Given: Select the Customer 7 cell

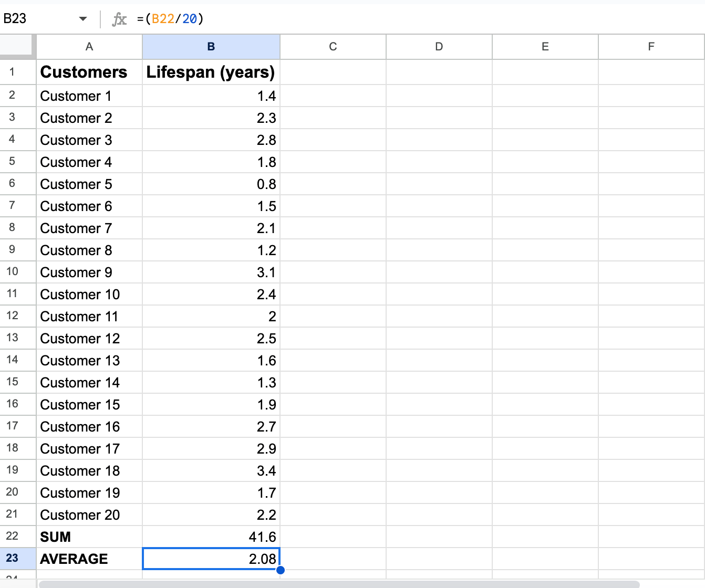Looking at the screenshot, I should point(89,228).
